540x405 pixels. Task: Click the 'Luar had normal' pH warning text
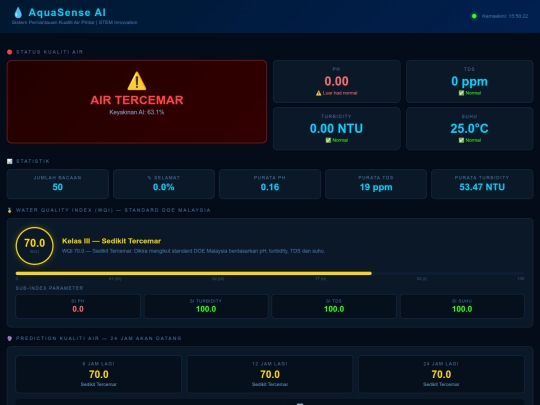[x=340, y=93]
